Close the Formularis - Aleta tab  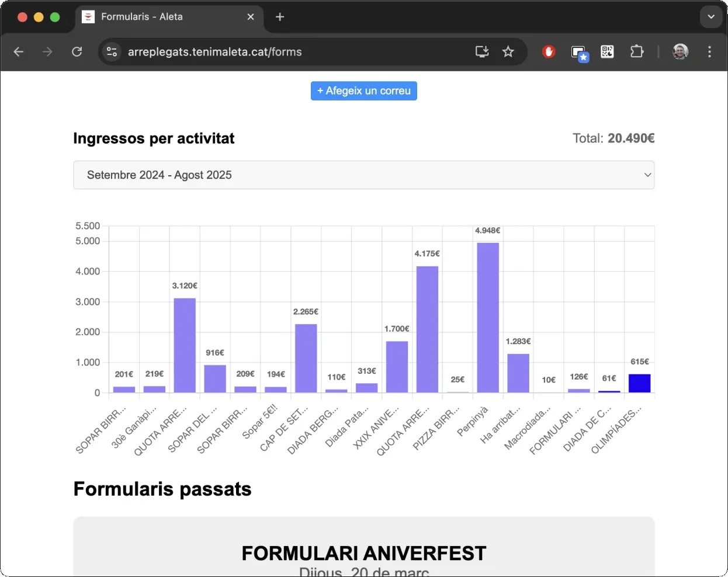click(x=251, y=17)
